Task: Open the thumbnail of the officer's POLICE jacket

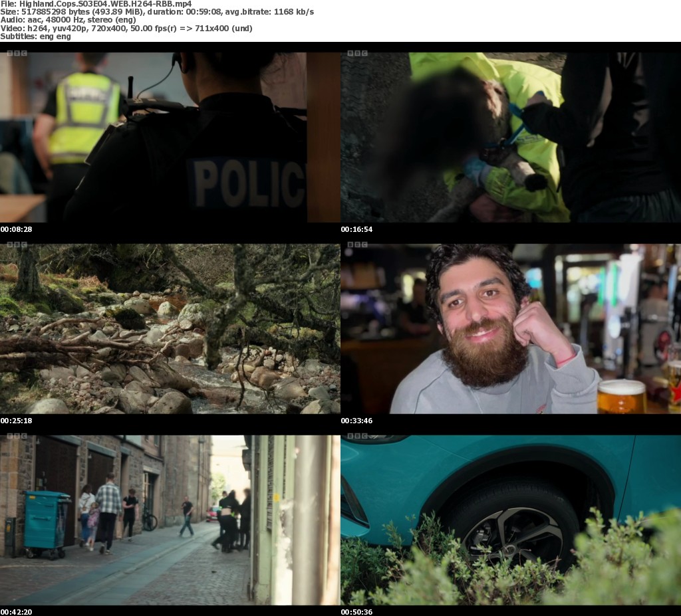Action: 170,137
